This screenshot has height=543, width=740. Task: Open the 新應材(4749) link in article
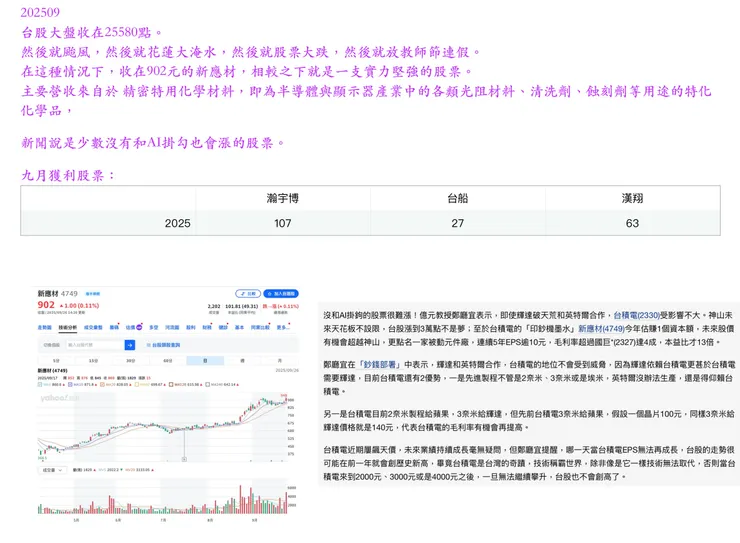pyautogui.click(x=601, y=328)
